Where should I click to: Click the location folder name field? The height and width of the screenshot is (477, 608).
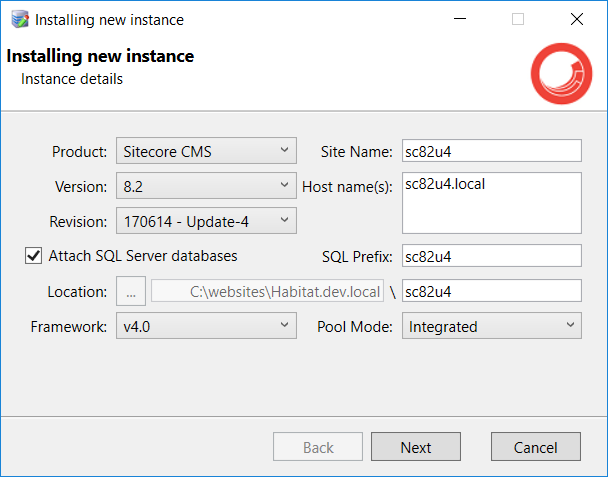pyautogui.click(x=492, y=290)
